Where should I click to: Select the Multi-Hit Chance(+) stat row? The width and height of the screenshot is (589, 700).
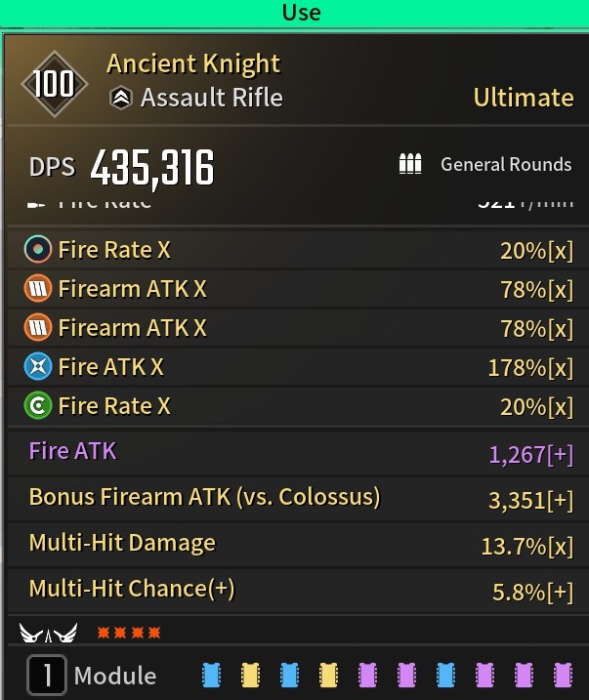(298, 591)
